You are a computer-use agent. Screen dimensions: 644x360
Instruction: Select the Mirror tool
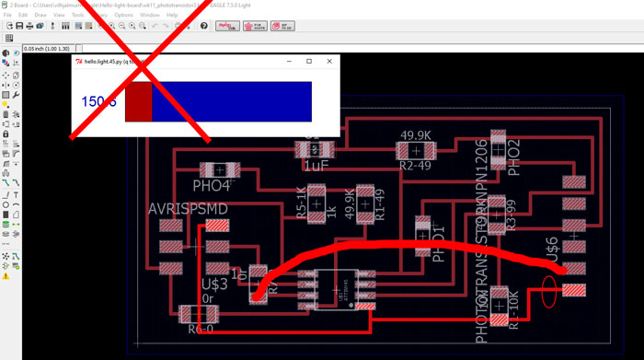6,85
